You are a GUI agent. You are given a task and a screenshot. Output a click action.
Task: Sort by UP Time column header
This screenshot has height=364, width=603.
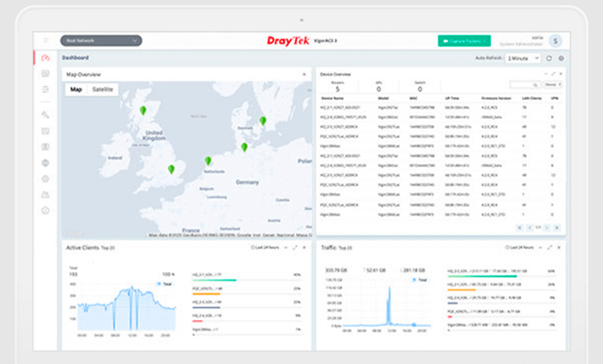coord(452,98)
